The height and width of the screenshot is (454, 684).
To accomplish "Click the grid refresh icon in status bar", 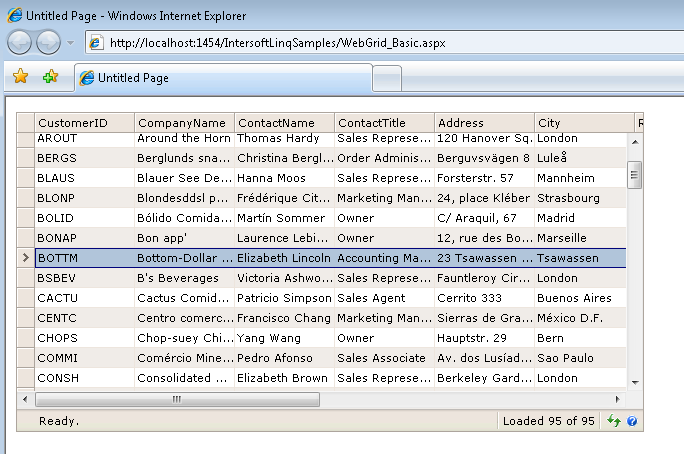I will pyautogui.click(x=612, y=422).
